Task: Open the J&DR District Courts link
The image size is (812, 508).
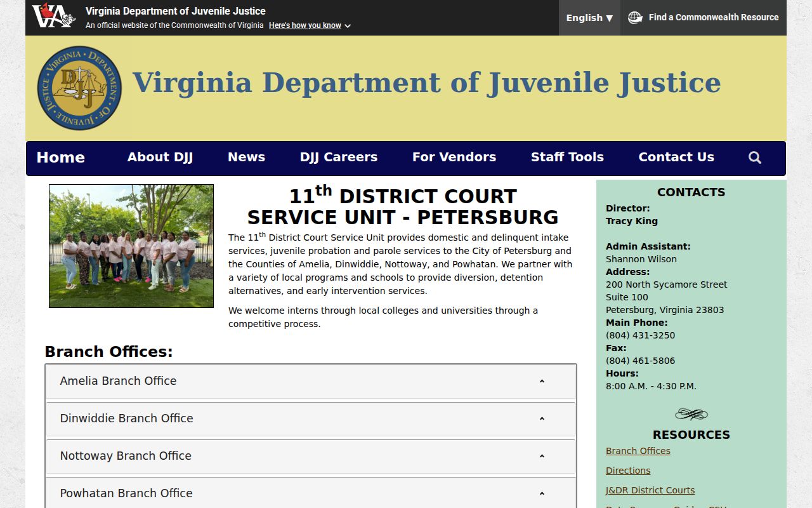Action: click(x=650, y=490)
